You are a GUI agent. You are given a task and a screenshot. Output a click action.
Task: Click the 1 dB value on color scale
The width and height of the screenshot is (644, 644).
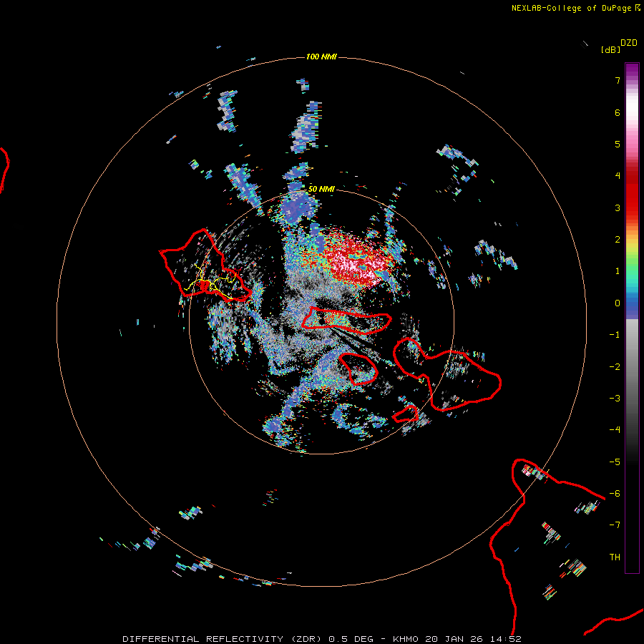[618, 271]
